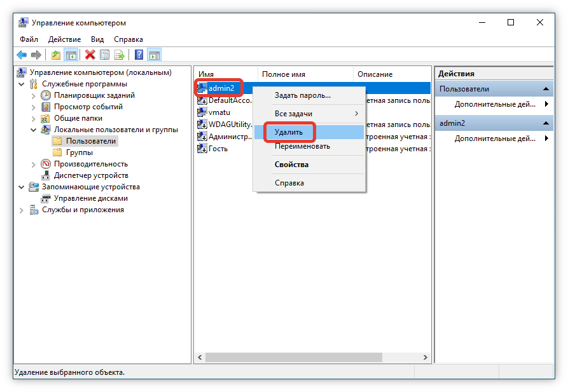The image size is (568, 392).
Task: Click the blue Back arrow in toolbar
Action: (x=22, y=55)
